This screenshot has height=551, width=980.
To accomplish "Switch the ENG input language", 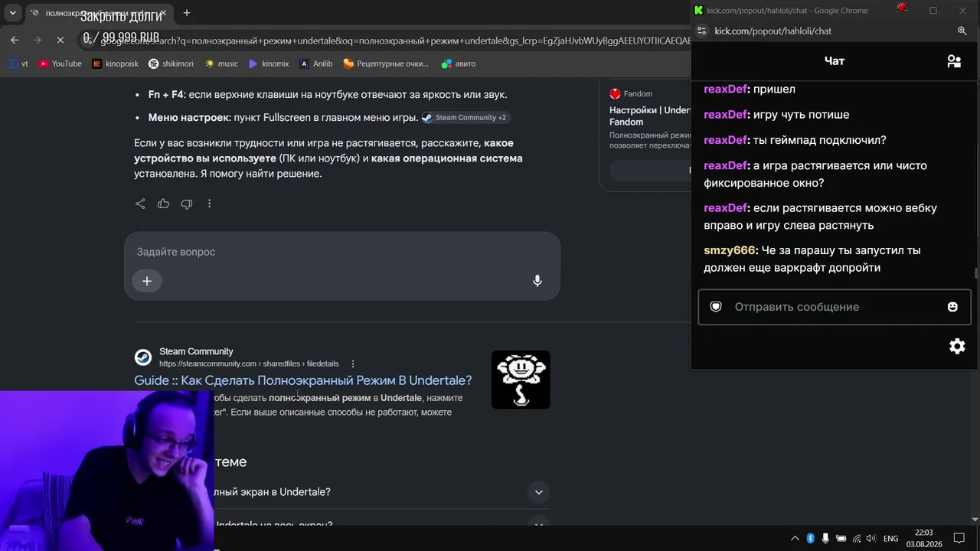I will [x=891, y=539].
